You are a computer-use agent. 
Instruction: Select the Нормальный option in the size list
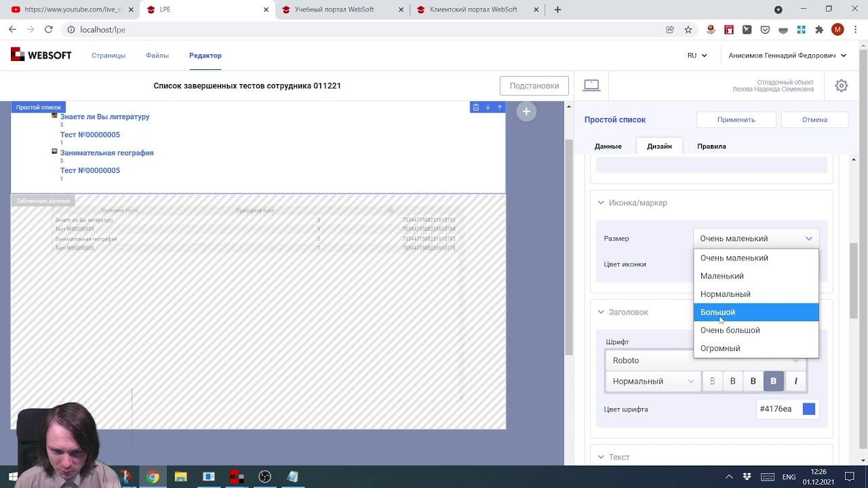tap(756, 294)
